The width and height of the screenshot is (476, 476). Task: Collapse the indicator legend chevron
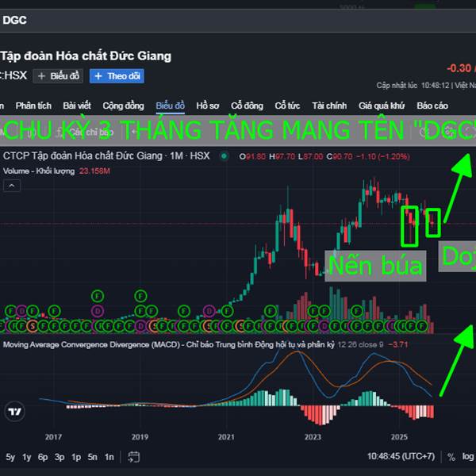(x=12, y=186)
